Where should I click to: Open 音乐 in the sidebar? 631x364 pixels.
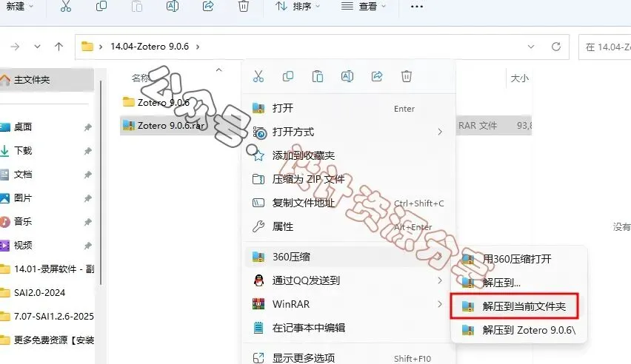click(x=22, y=222)
